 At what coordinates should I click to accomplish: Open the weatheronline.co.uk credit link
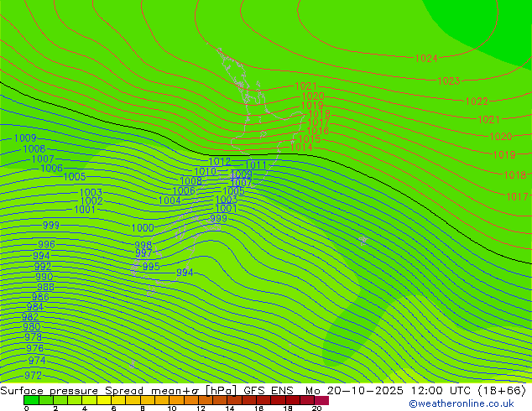(x=462, y=403)
